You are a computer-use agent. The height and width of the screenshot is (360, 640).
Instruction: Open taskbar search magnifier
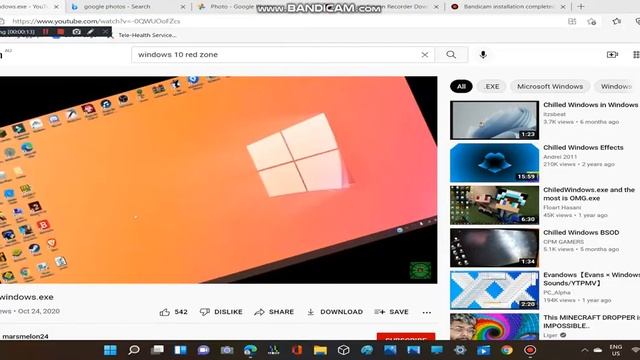[134, 350]
